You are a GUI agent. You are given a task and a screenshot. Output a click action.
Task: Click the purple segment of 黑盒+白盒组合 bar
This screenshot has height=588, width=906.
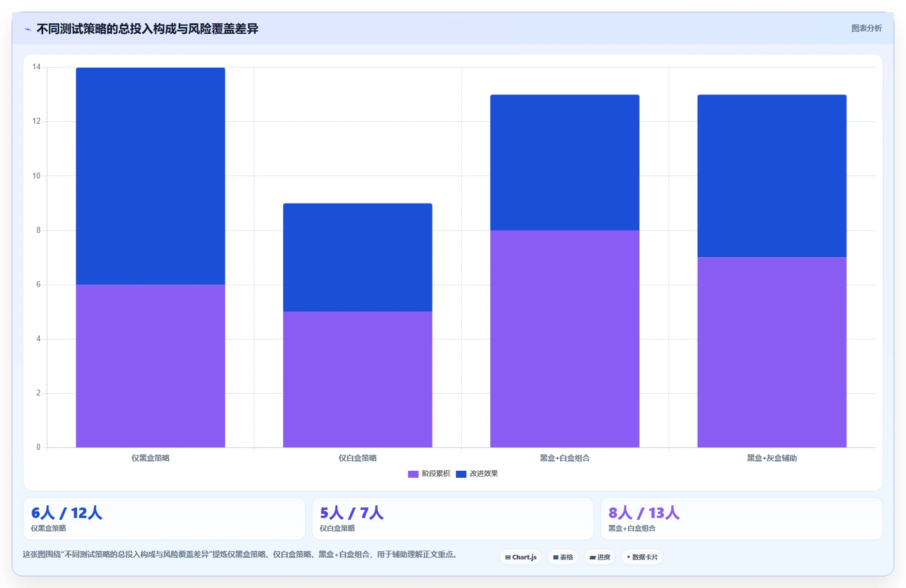565,339
